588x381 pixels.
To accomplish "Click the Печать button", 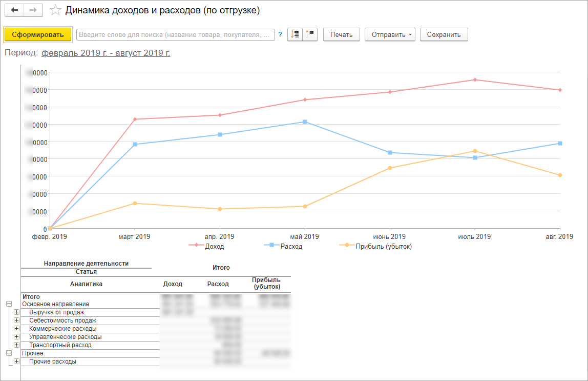I will click(341, 34).
